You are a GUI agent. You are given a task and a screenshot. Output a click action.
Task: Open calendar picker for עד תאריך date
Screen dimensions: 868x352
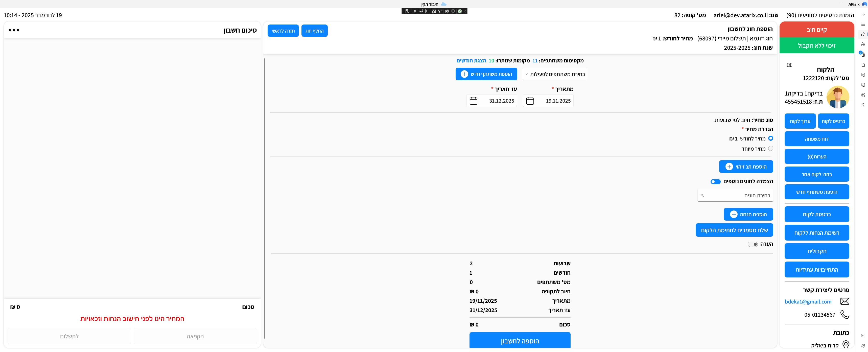coord(474,101)
